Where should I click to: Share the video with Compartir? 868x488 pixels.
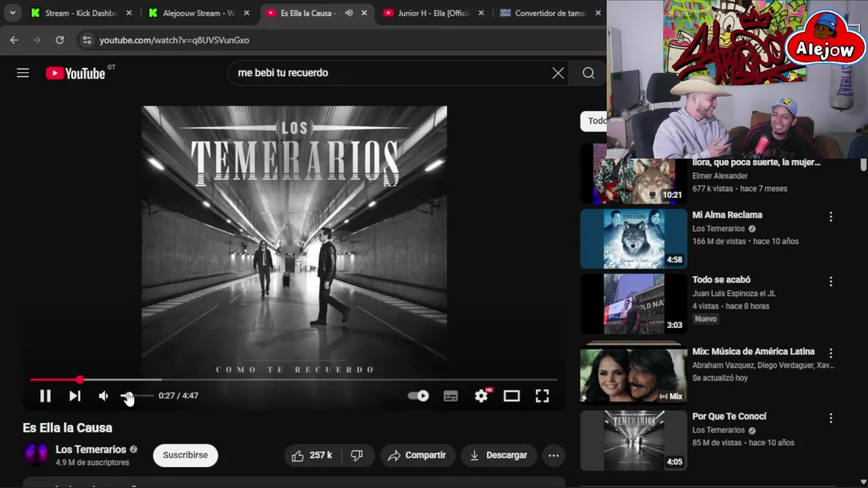[417, 455]
